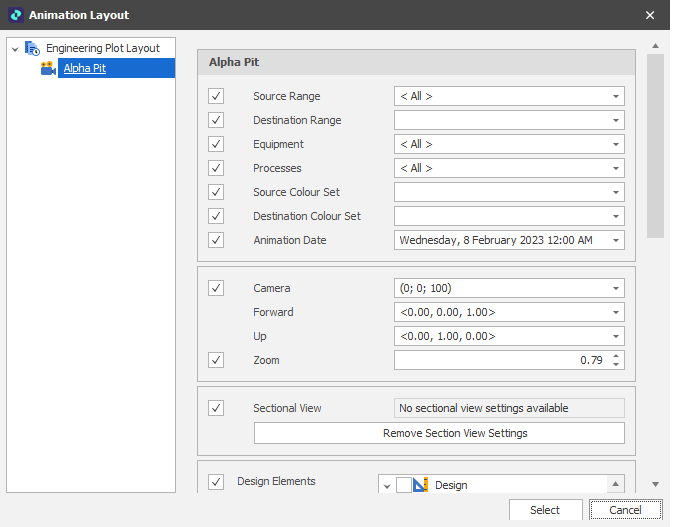Expand the Camera position dropdown
This screenshot has width=673, height=527.
(616, 288)
